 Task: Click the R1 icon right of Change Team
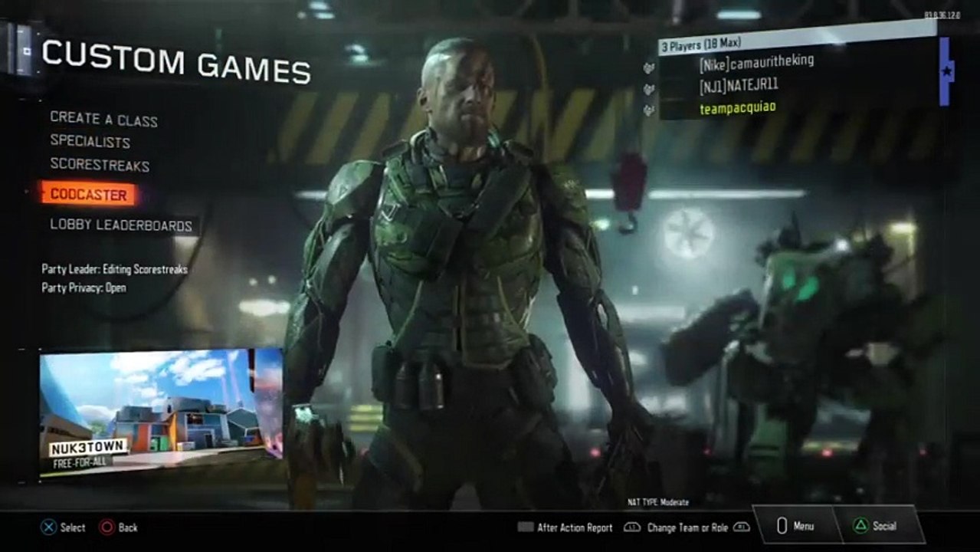pyautogui.click(x=741, y=527)
